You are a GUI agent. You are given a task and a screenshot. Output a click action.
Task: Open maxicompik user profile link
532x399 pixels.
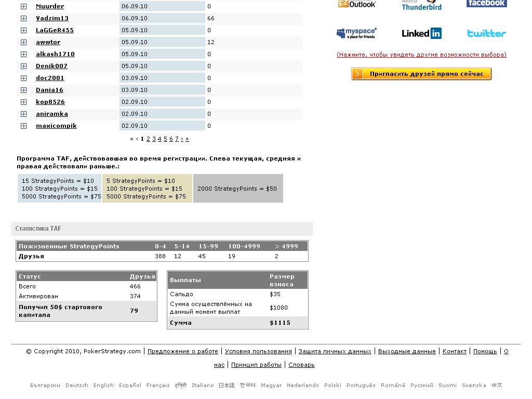(56, 126)
